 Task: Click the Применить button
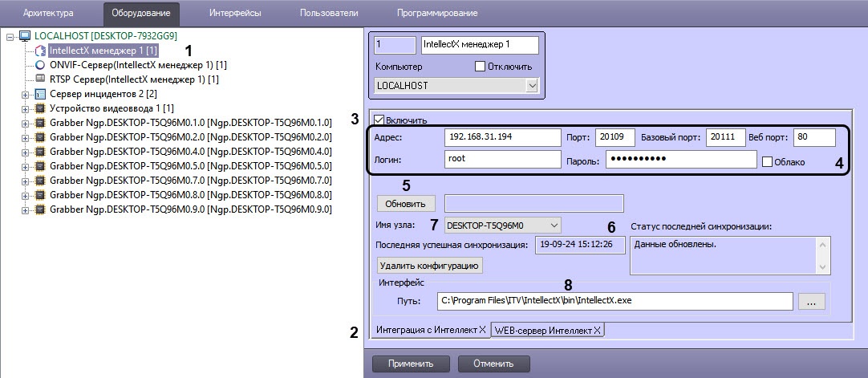click(x=411, y=364)
